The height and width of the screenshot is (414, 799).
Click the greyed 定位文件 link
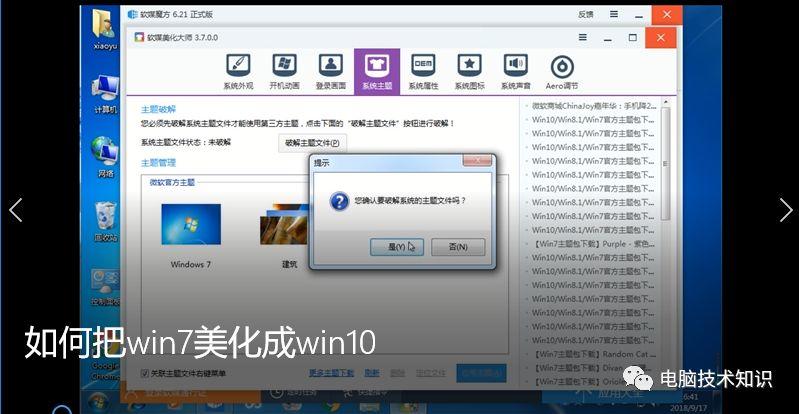tap(431, 373)
